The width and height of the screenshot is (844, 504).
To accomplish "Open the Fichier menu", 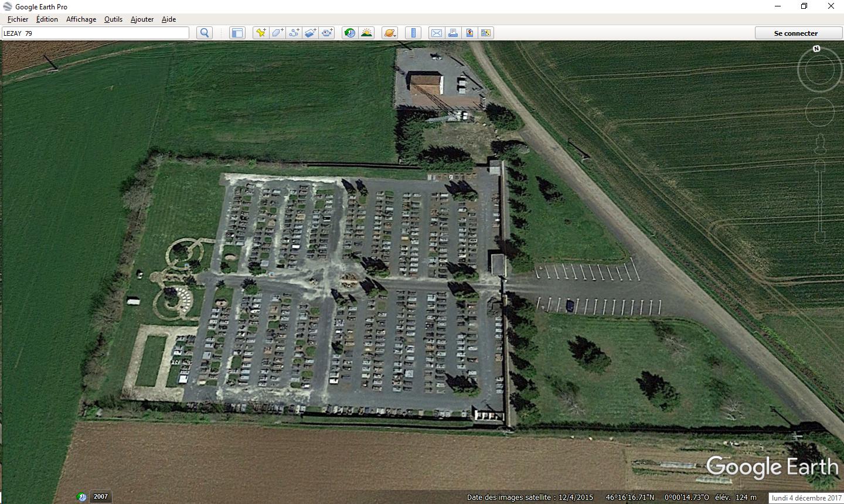I will [x=18, y=19].
